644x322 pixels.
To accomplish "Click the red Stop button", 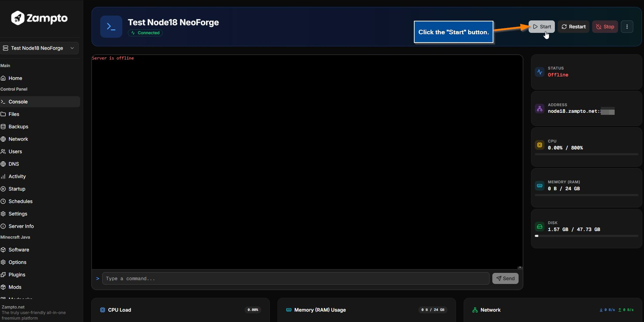I will tap(605, 27).
